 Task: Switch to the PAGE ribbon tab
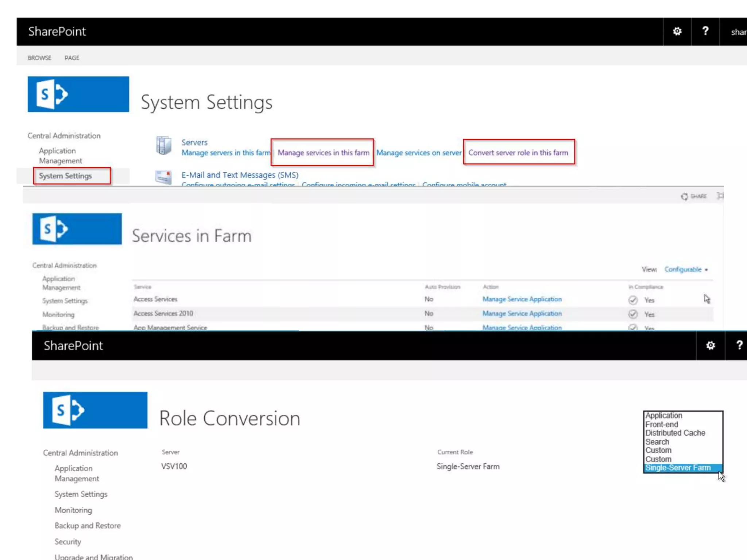(x=72, y=58)
